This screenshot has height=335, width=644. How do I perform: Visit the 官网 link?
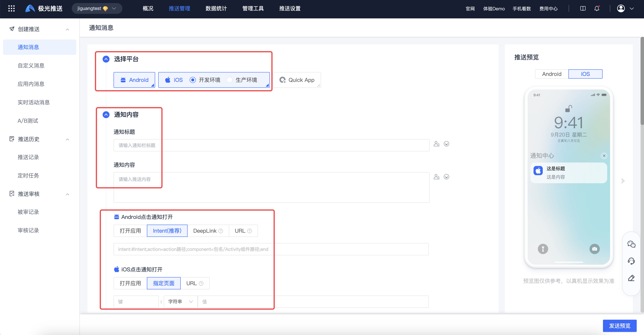[470, 9]
